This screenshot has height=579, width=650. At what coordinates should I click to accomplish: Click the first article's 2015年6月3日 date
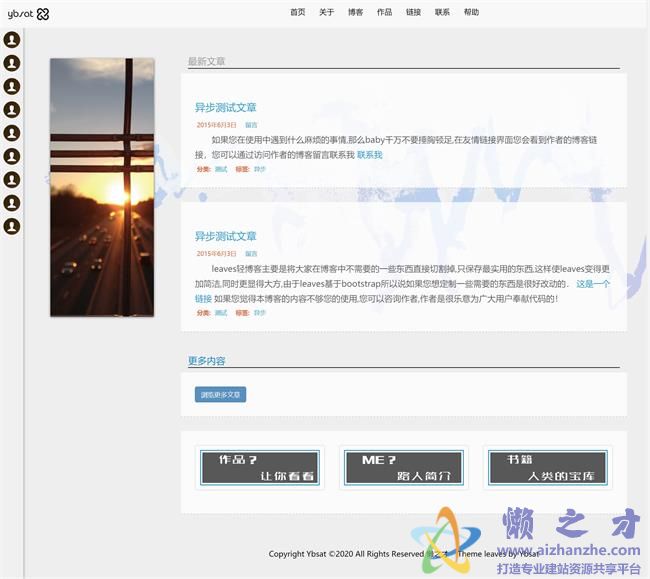point(216,125)
